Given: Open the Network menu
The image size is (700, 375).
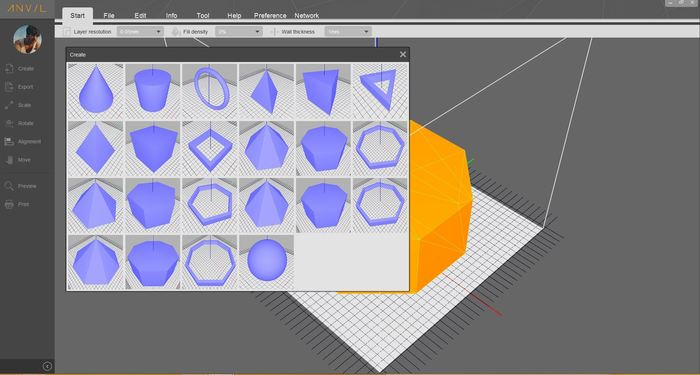Looking at the screenshot, I should pos(307,15).
